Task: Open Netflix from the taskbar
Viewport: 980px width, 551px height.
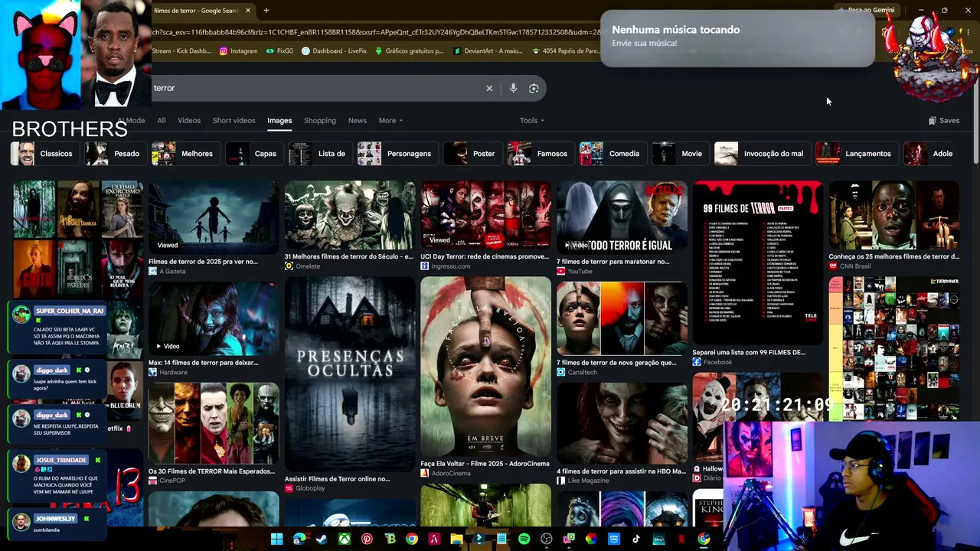Action: (x=681, y=540)
